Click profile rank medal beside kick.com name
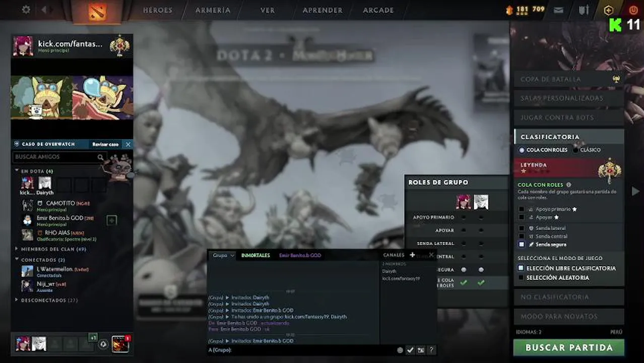The image size is (644, 363). [x=119, y=45]
